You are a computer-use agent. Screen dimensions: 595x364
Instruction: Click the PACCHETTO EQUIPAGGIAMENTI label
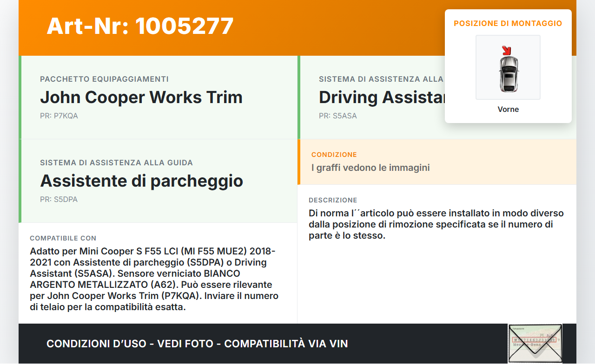click(x=104, y=79)
